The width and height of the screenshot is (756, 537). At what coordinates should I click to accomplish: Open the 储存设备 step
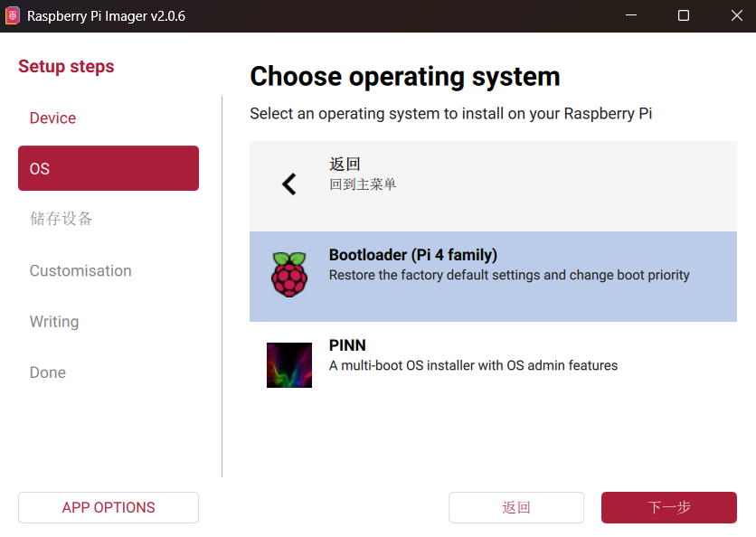(x=61, y=219)
